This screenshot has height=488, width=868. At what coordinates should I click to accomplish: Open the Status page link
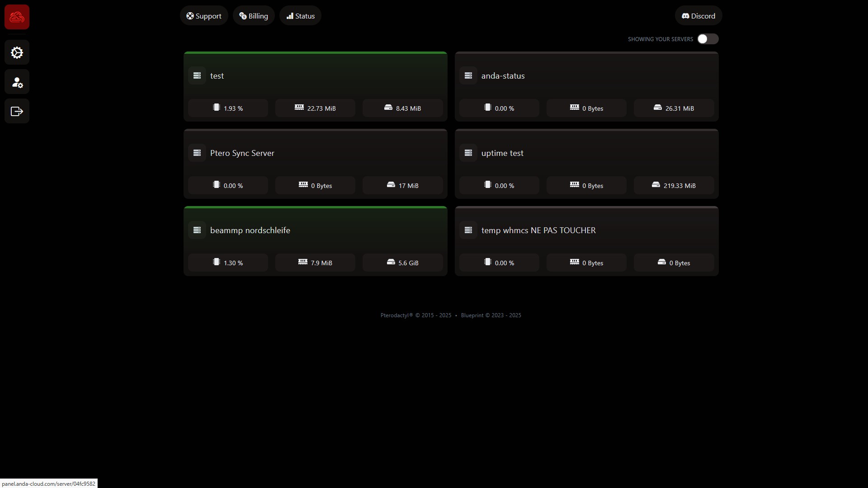[300, 16]
